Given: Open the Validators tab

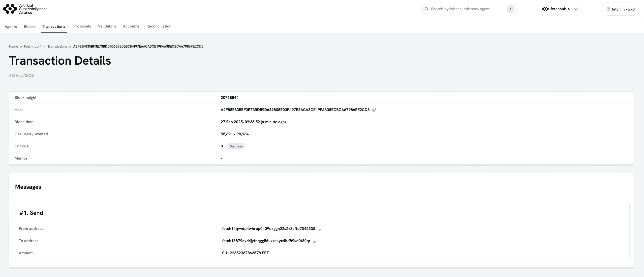Looking at the screenshot, I should tap(107, 26).
